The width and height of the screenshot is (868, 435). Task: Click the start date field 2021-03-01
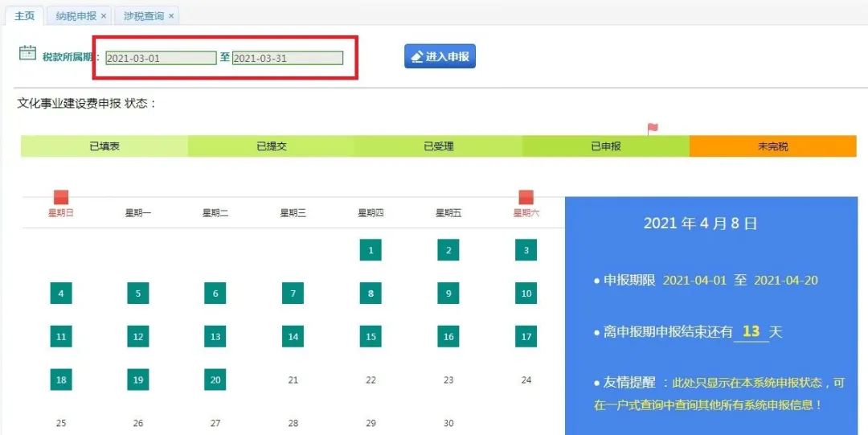coord(161,58)
